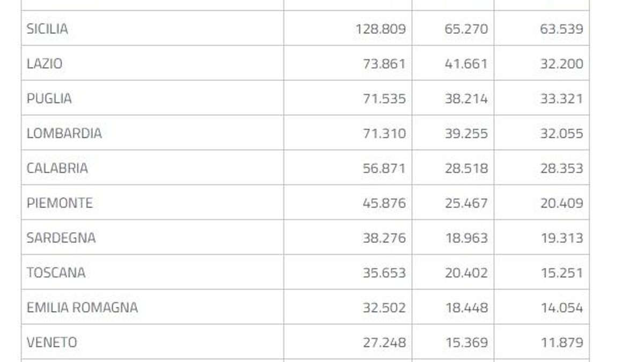Screen dimensions: 644x362
Task: Select Emilia Romagna value 14.054
Action: click(x=561, y=308)
